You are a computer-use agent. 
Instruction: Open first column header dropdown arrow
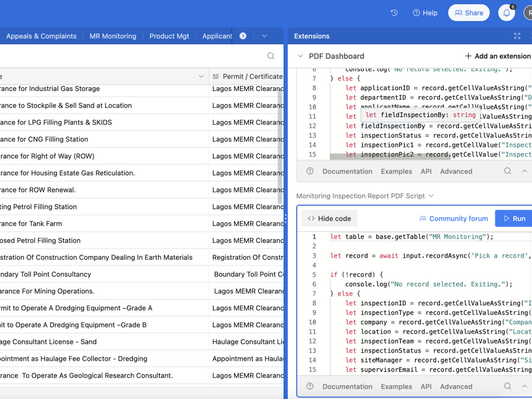pyautogui.click(x=201, y=76)
